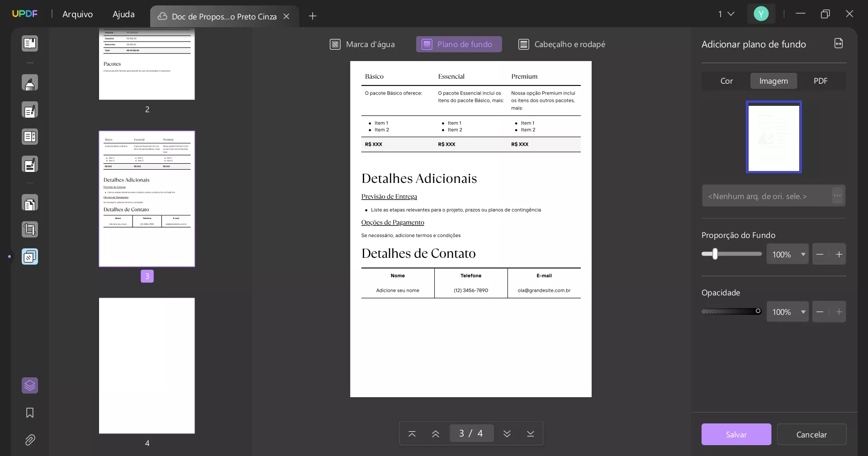Select the annotation marker tool in sidebar

tap(30, 82)
